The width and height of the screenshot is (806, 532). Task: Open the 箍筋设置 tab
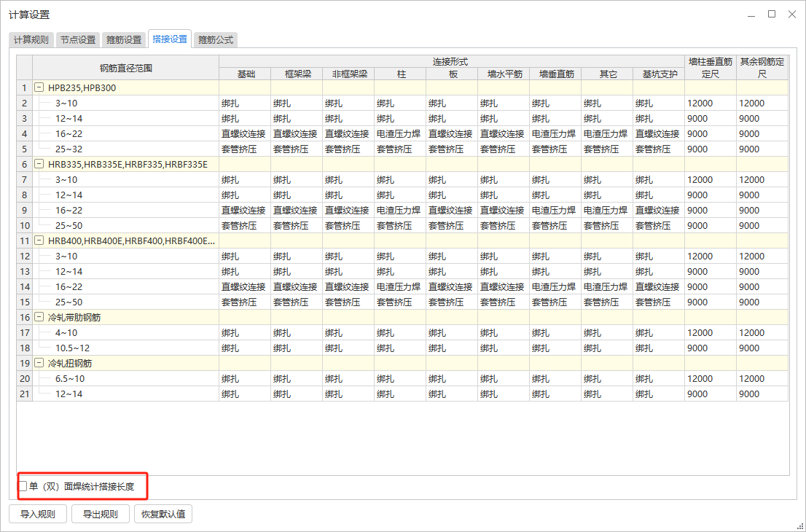(x=124, y=39)
